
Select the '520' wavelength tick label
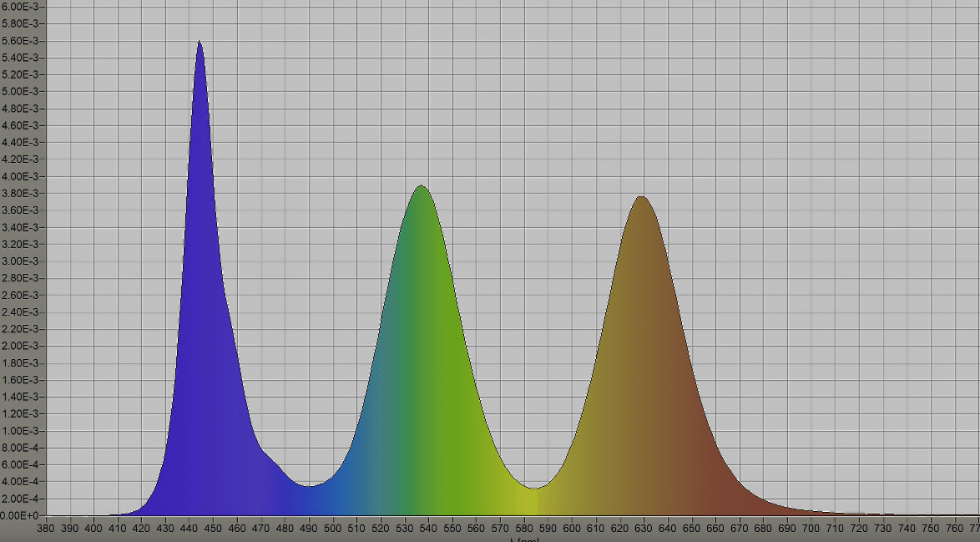click(381, 529)
